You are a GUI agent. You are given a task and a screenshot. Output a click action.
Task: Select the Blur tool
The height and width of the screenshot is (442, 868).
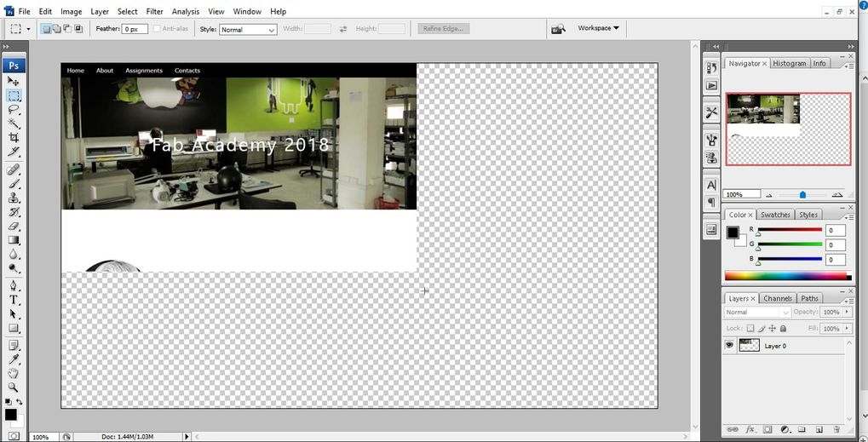pos(14,255)
